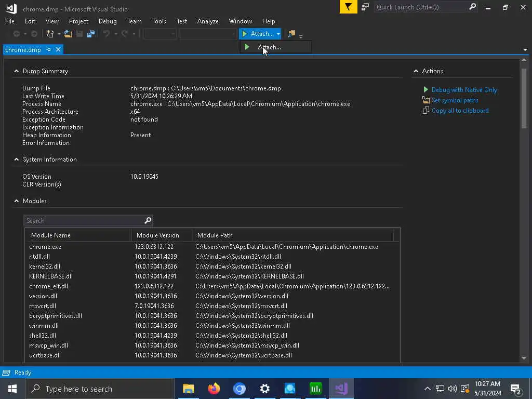Click the Windows taskbar search box

click(x=99, y=389)
